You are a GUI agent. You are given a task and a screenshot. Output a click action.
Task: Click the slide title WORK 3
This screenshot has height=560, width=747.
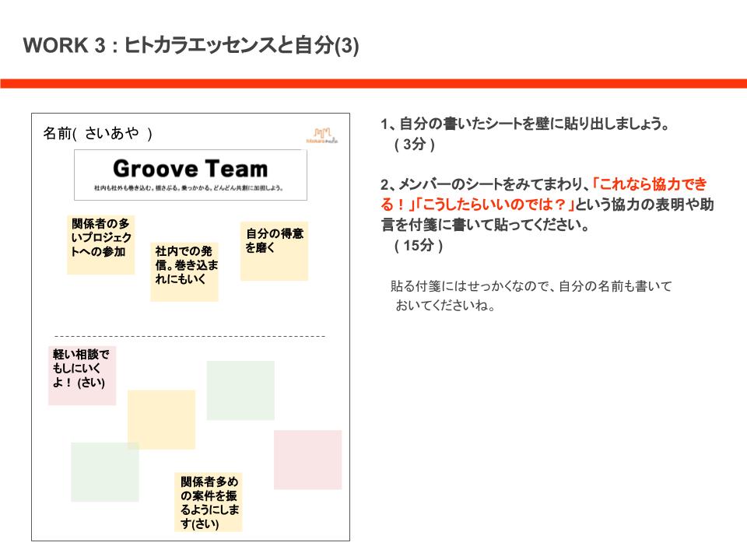(x=191, y=45)
